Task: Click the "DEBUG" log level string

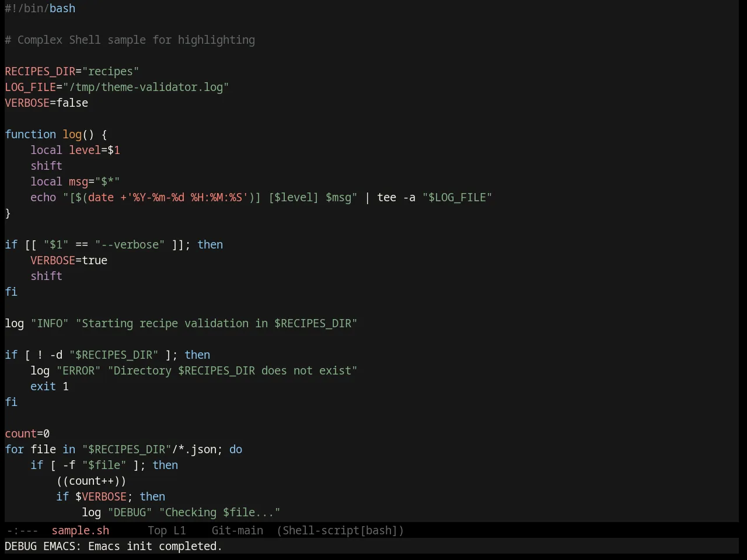Action: (130, 512)
